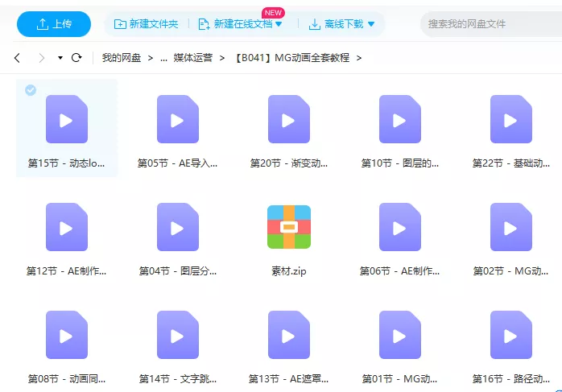Uncheck the selected 第15节 file checkbox
Image resolution: width=562 pixels, height=392 pixels.
click(x=31, y=90)
